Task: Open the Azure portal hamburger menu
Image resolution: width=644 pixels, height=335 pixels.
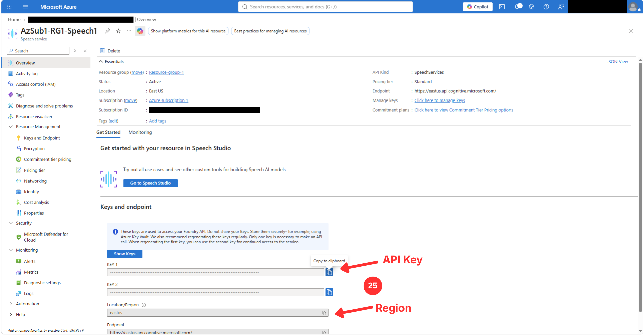Action: (25, 7)
